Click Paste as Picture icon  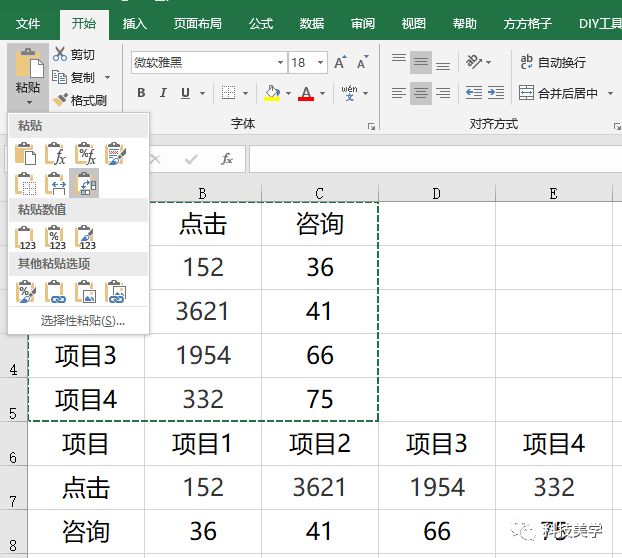(86, 292)
